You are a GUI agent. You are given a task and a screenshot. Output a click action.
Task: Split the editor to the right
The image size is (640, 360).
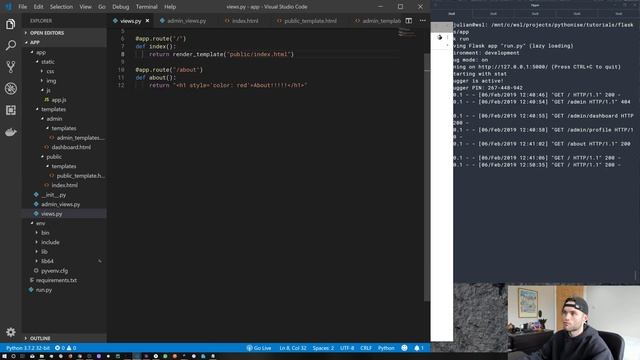click(409, 20)
